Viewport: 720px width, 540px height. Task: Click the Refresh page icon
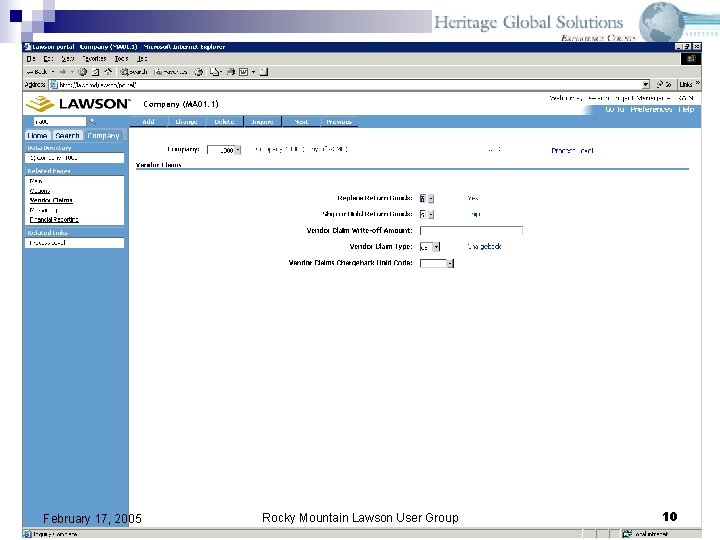click(96, 72)
